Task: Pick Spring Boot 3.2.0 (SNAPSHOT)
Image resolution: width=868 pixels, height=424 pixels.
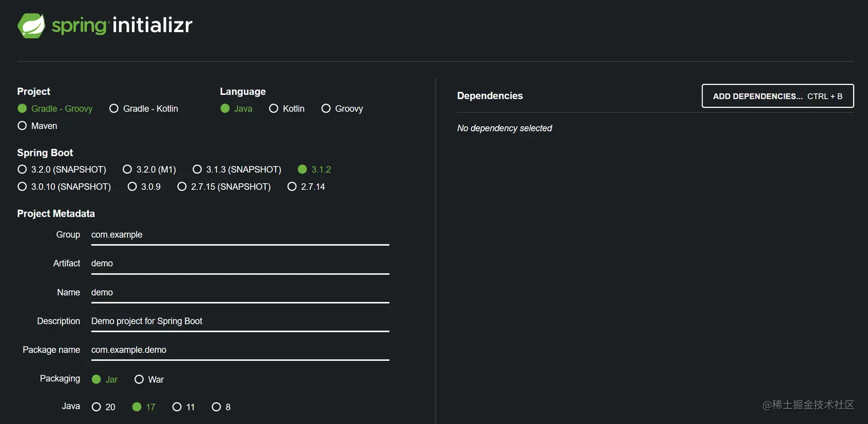Action: pos(62,169)
